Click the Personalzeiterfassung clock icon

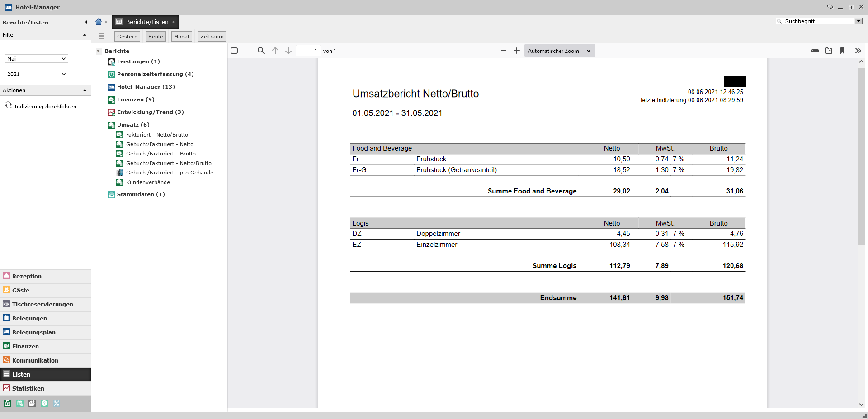pos(112,74)
